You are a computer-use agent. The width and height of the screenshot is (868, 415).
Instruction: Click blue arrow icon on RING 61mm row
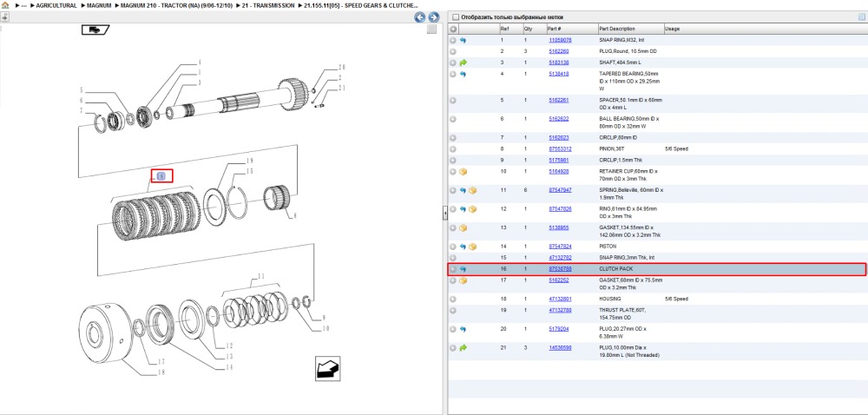[x=463, y=209]
